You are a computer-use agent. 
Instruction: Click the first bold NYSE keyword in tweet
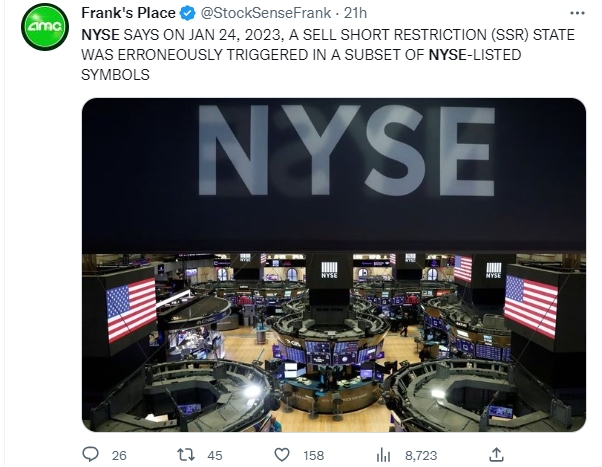[100, 35]
